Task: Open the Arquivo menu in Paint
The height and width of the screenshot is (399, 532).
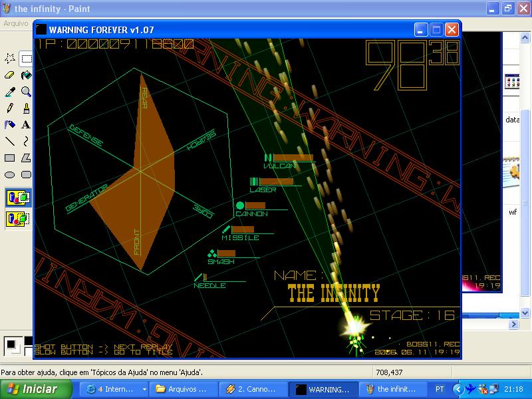Action: [x=15, y=23]
